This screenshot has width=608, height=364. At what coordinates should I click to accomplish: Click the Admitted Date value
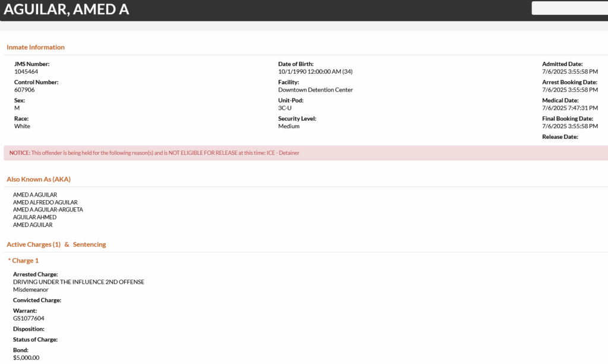pos(570,72)
